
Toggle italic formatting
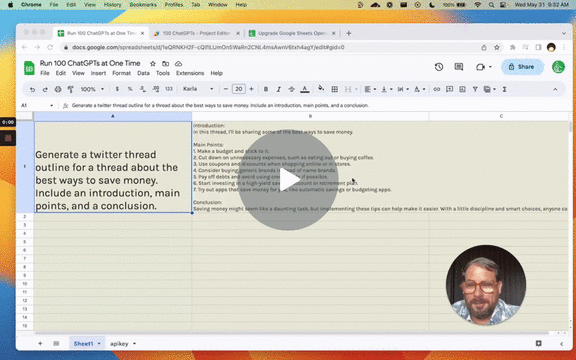click(278, 89)
